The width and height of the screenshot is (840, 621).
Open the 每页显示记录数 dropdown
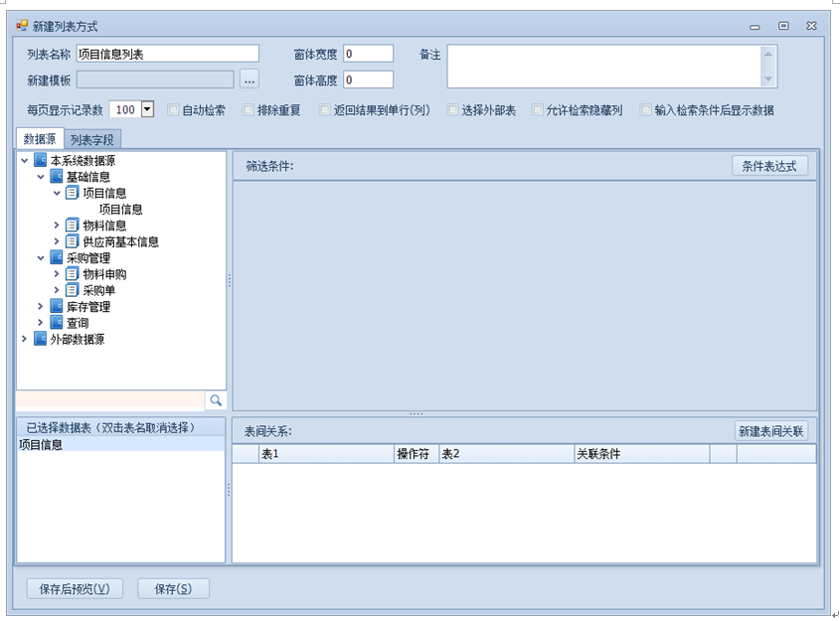147,110
